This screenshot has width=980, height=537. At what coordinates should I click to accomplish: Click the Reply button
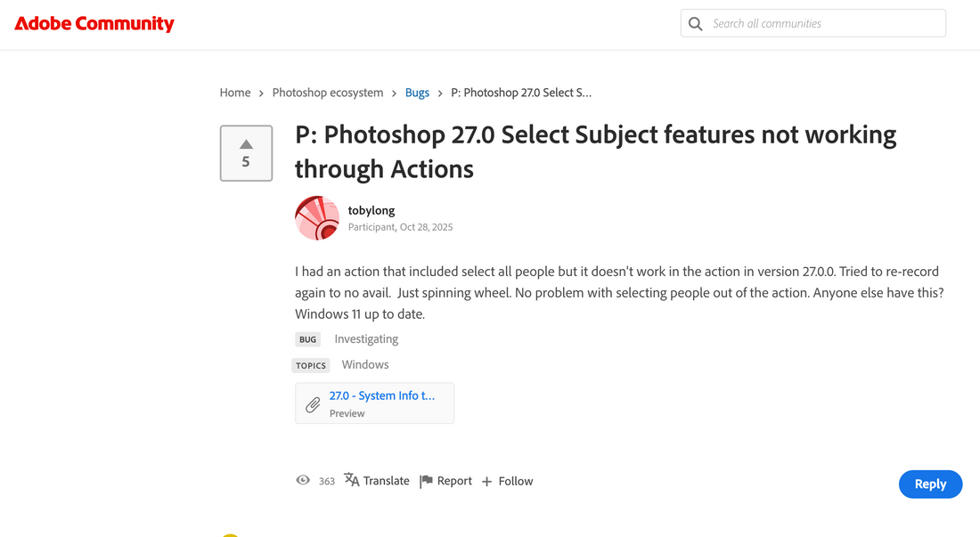click(930, 484)
